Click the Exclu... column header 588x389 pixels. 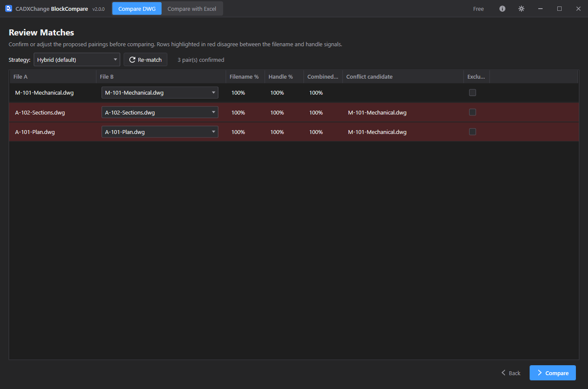[x=476, y=77]
